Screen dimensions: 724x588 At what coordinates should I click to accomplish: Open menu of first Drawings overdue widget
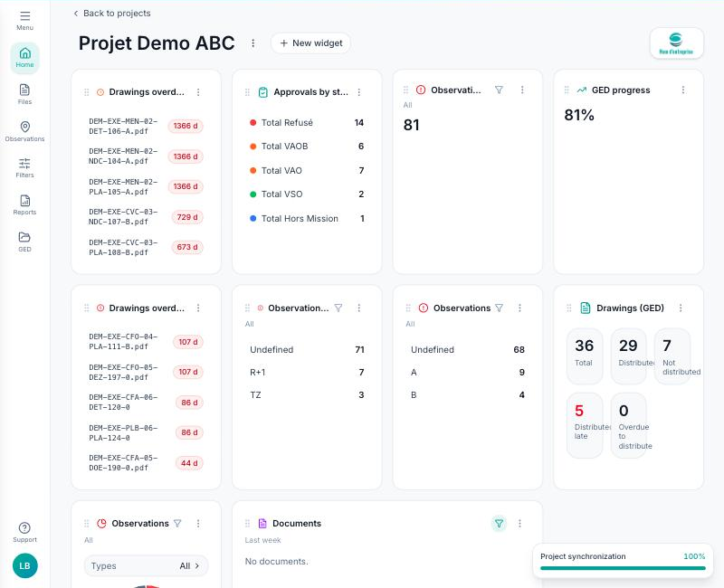(198, 92)
